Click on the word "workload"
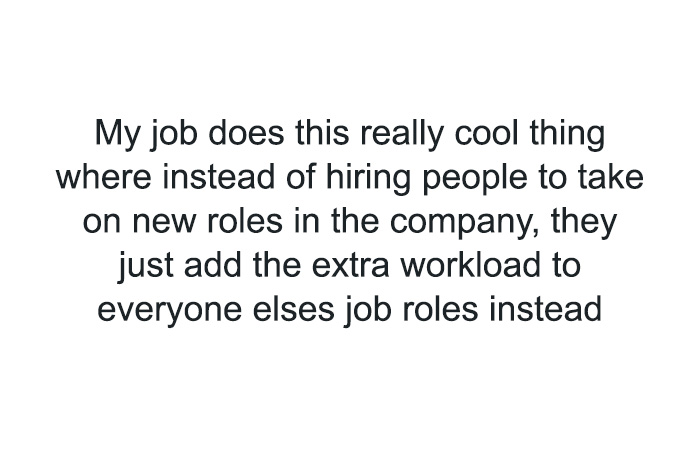Image resolution: width=700 pixels, height=450 pixels. pos(462,266)
